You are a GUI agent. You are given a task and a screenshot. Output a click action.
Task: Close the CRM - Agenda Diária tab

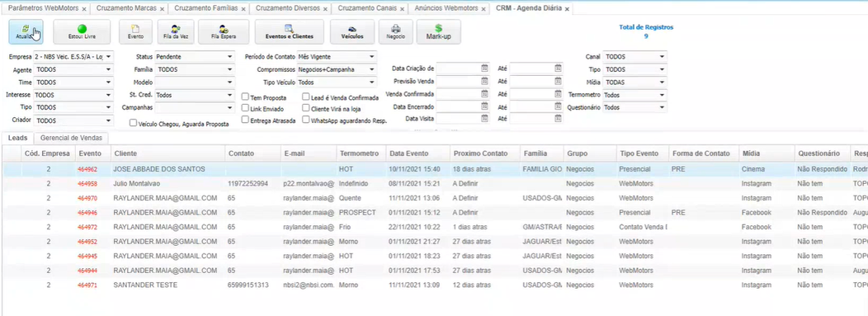pos(567,9)
